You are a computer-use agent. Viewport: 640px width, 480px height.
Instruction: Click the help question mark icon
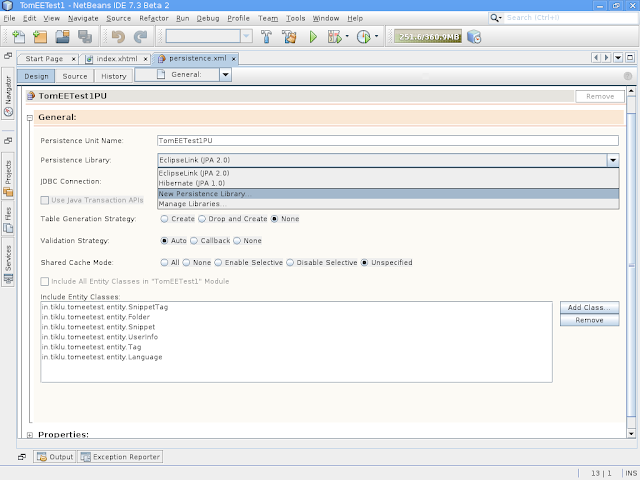[628, 76]
